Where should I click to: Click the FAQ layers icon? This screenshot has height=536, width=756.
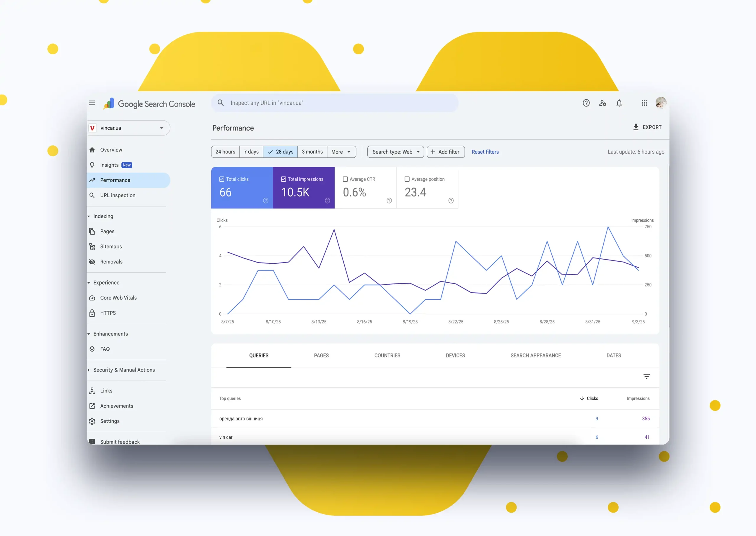[x=92, y=349]
